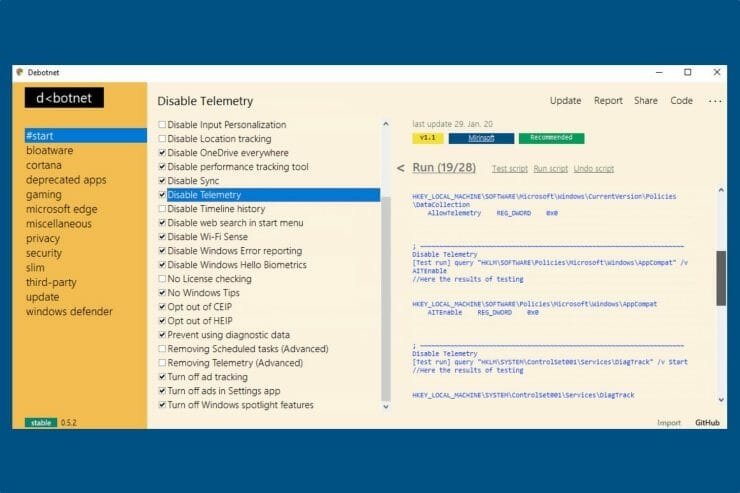Screen dimensions: 740x493
Task: Check Removing Scheduled tasks (Advanced)
Action: [162, 349]
